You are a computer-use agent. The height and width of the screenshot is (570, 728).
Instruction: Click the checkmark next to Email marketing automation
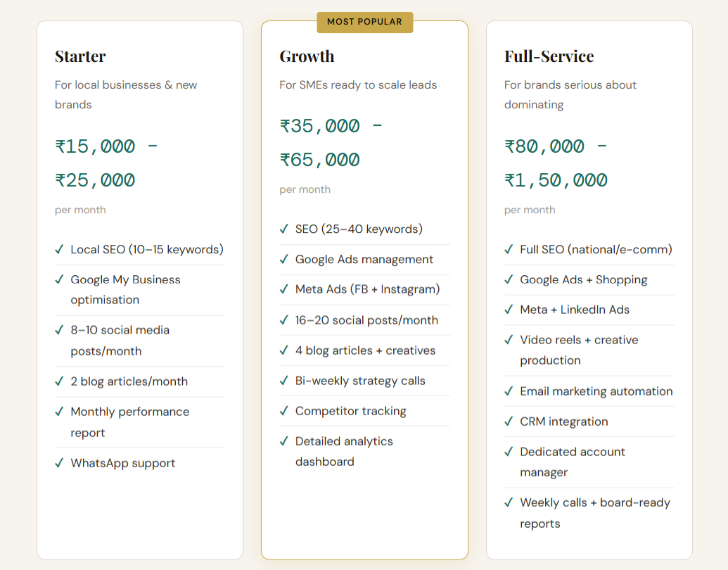point(509,391)
